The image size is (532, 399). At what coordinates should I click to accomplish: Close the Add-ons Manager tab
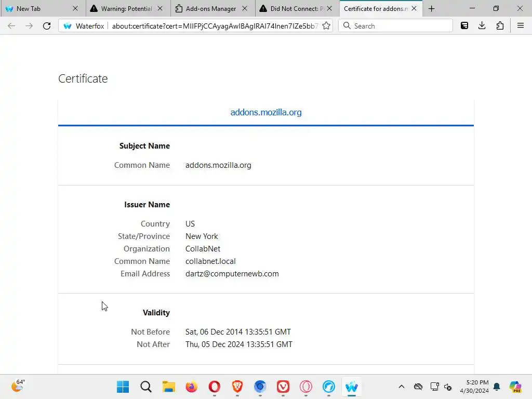[245, 8]
